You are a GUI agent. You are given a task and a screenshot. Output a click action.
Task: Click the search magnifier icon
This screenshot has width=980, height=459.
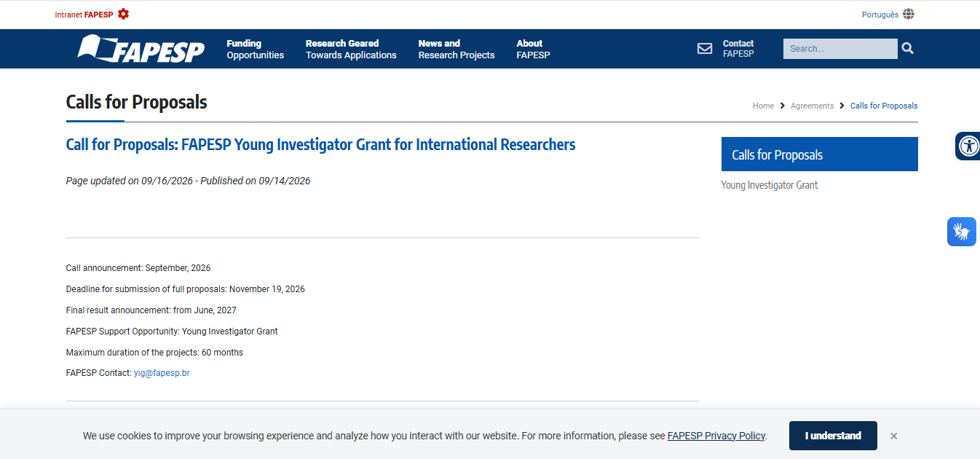907,48
